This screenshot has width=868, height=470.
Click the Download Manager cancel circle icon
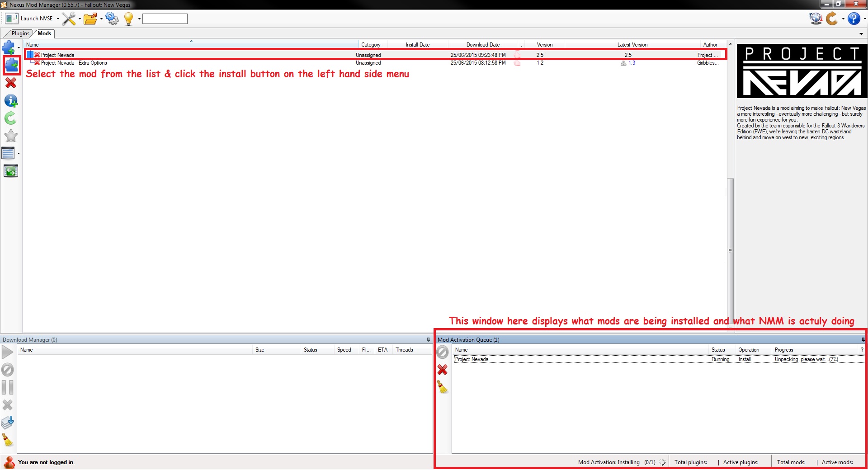click(x=8, y=370)
